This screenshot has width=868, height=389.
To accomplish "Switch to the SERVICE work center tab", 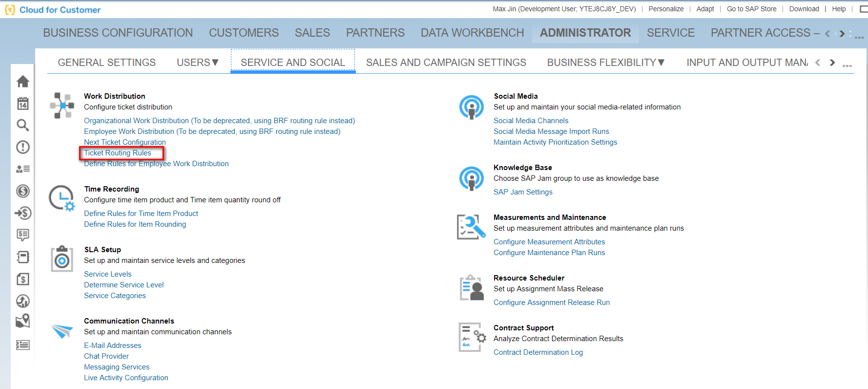I will [671, 33].
